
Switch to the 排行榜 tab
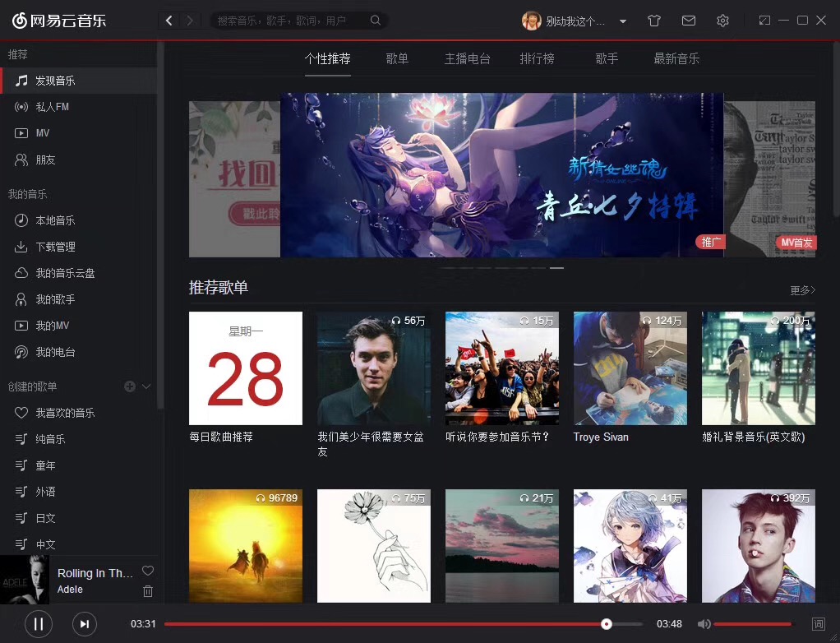tap(537, 59)
